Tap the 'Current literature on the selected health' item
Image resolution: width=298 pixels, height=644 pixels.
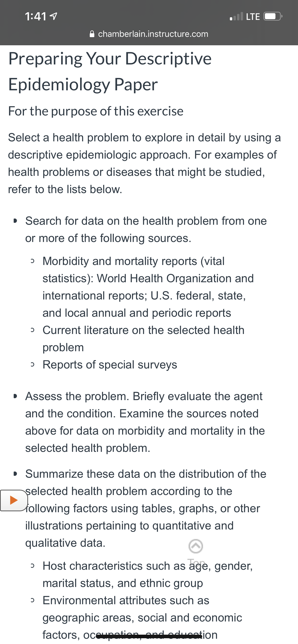tap(143, 339)
